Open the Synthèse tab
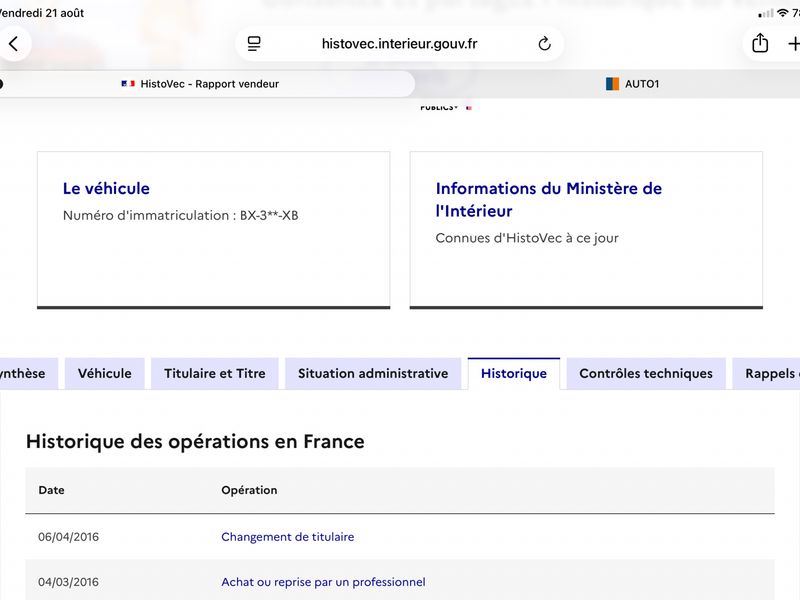This screenshot has width=800, height=600. coord(29,373)
